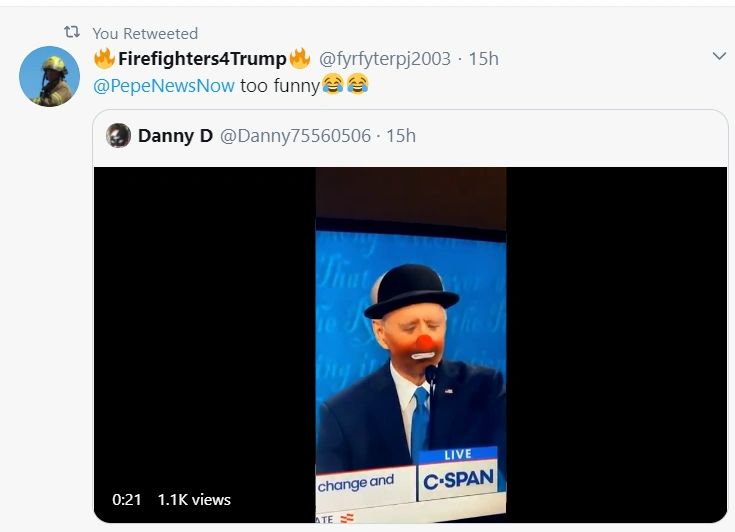735x532 pixels.
Task: Click the retweet icon beside You Retweeted
Action: click(x=72, y=34)
